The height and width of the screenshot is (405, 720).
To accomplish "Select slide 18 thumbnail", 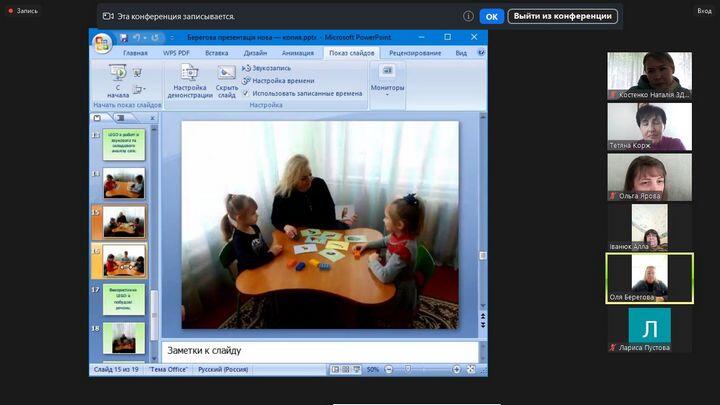I will [x=124, y=338].
